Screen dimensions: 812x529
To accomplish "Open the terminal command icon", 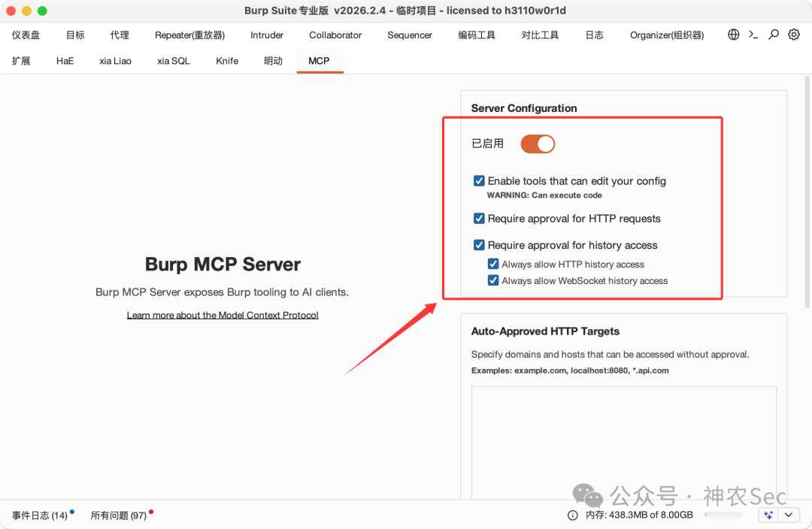I will click(x=753, y=35).
